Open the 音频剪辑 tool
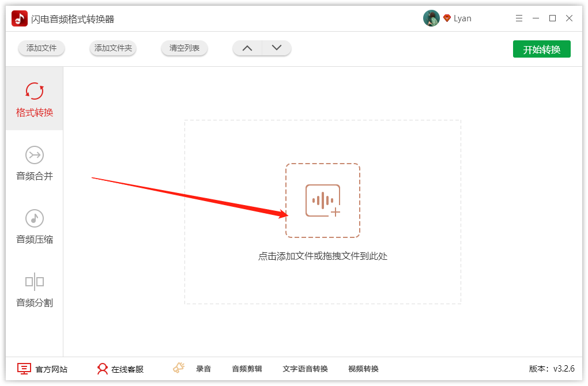Viewport: 588px width, 386px height. [247, 369]
